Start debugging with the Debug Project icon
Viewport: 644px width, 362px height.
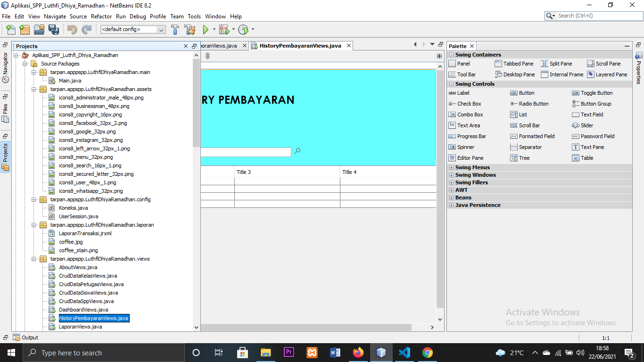click(x=223, y=29)
